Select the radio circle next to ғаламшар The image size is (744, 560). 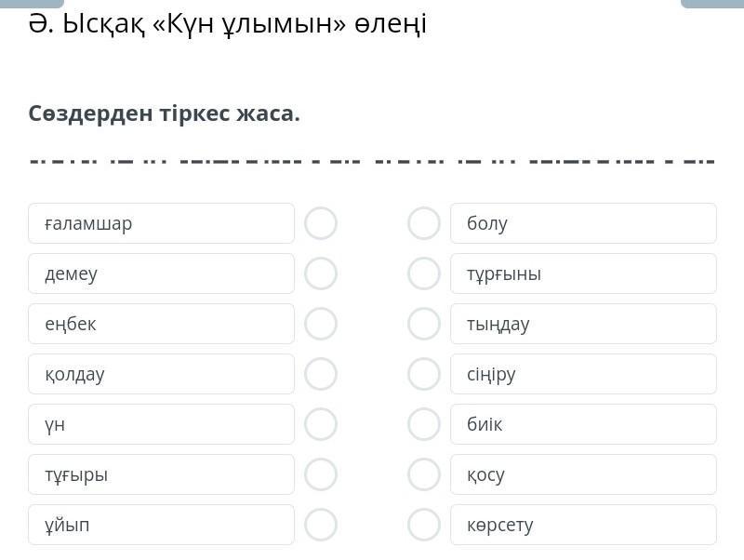pos(321,223)
